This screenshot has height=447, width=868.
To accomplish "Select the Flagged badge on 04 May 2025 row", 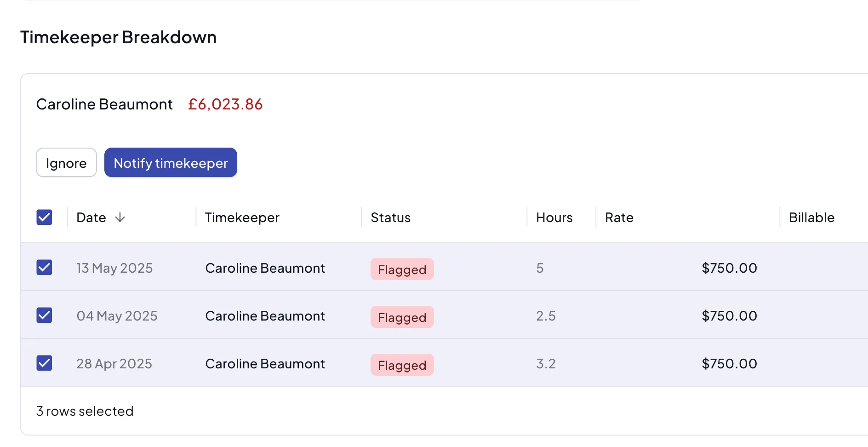I will tap(402, 317).
